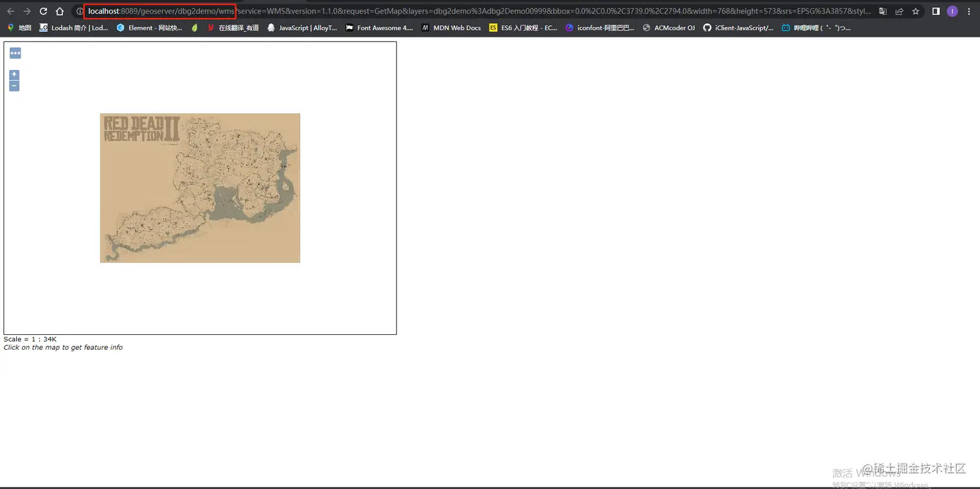Open the iClient-JavaScript GitHub bookmark
The width and height of the screenshot is (980, 489).
(x=738, y=28)
